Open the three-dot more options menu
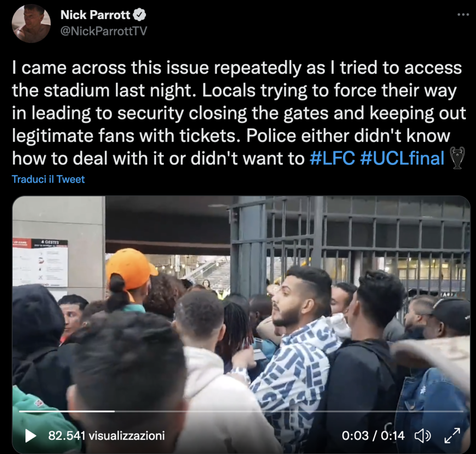The height and width of the screenshot is (454, 476). pyautogui.click(x=463, y=14)
